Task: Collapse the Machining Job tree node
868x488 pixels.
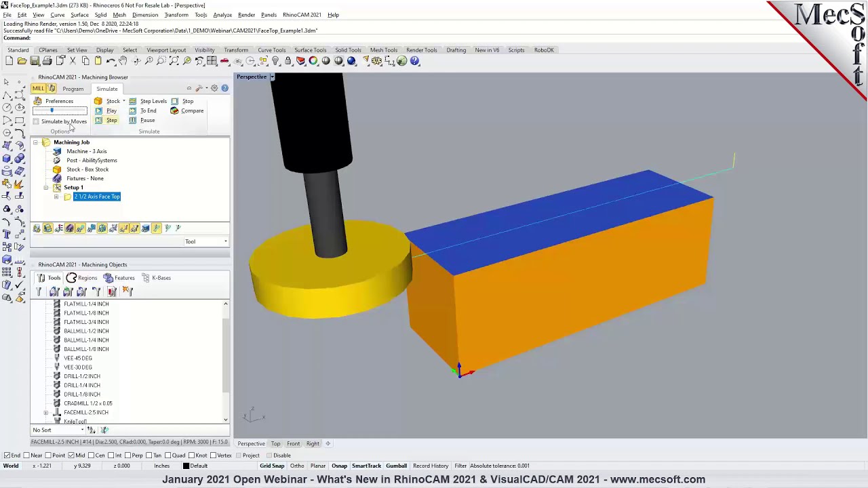Action: 36,142
